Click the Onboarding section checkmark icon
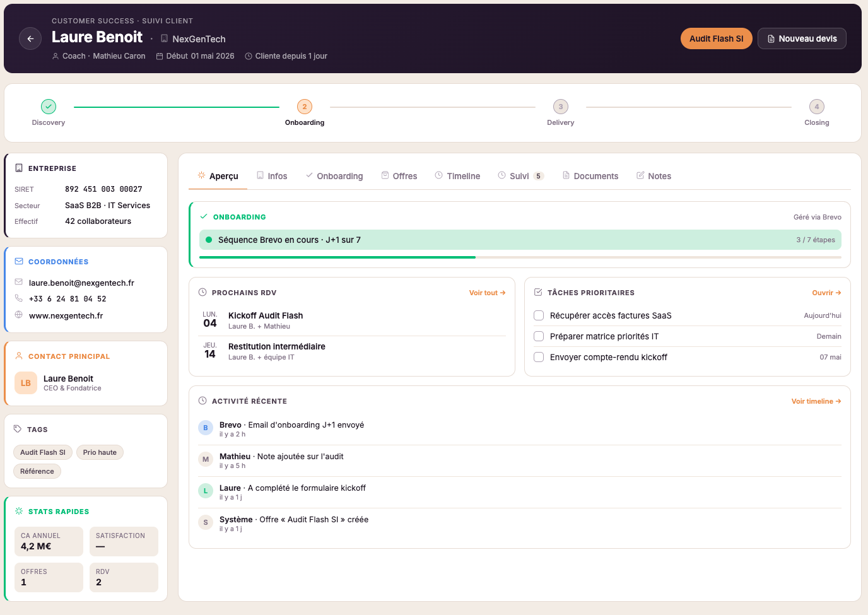Viewport: 868px width, 615px height. 204,216
